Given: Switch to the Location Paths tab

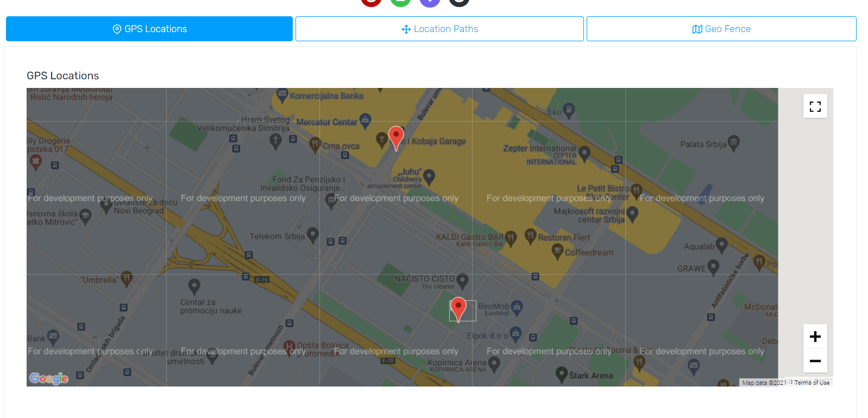Looking at the screenshot, I should pos(439,29).
